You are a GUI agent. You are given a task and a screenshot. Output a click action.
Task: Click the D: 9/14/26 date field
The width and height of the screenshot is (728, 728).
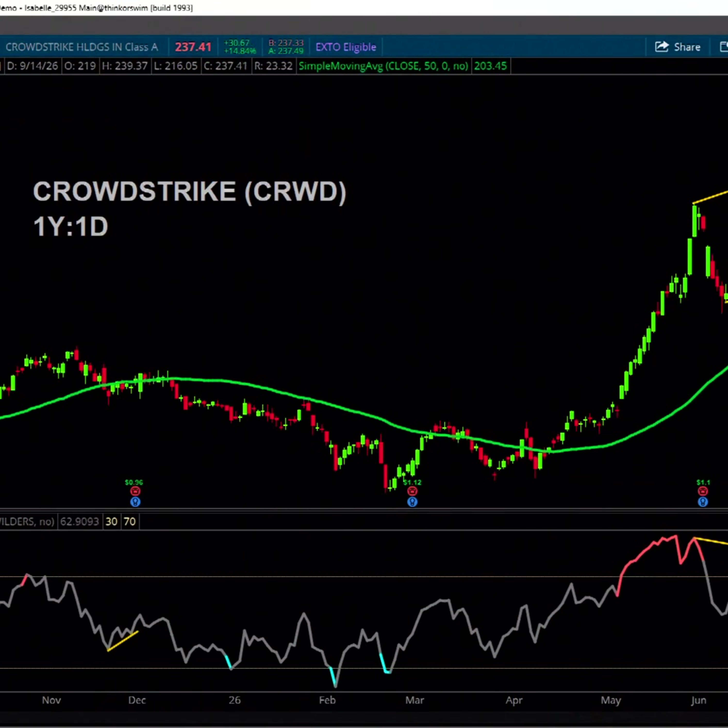[x=33, y=66]
